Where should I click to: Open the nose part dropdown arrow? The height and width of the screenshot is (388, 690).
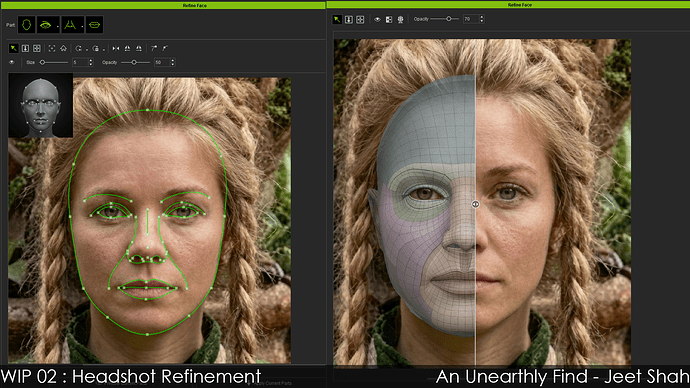82,27
